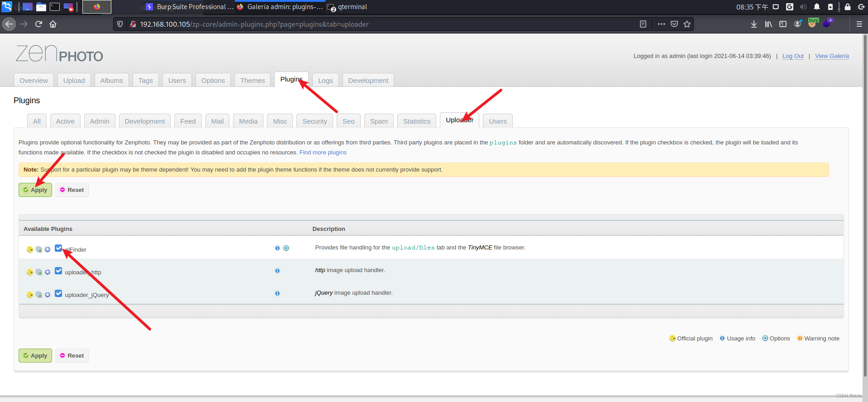Image resolution: width=868 pixels, height=402 pixels.
Task: Show Security plugins subtab
Action: [315, 121]
